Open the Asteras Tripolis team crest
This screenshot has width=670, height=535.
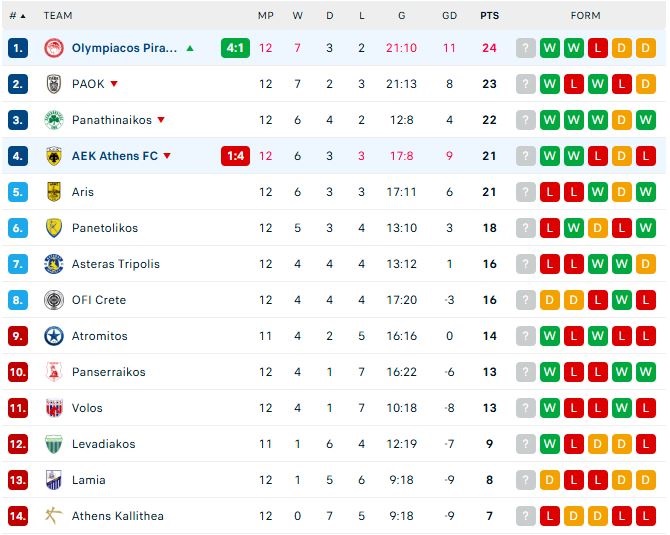coord(54,264)
